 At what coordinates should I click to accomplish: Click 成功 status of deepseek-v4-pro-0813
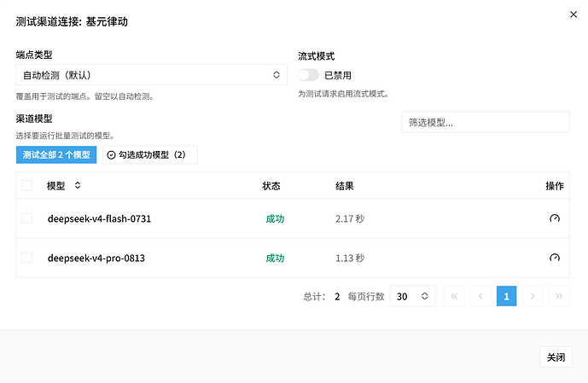(x=275, y=258)
